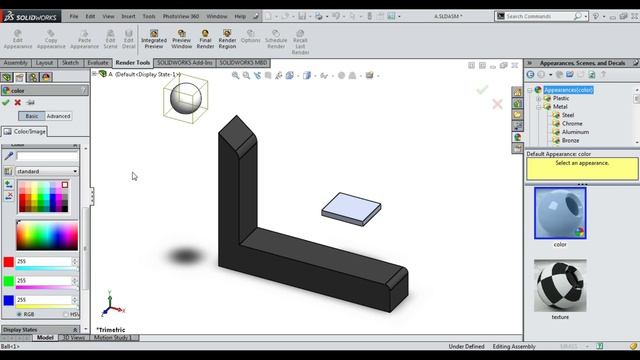Click the Zoom to Fit icon in viewport

[x=236, y=75]
